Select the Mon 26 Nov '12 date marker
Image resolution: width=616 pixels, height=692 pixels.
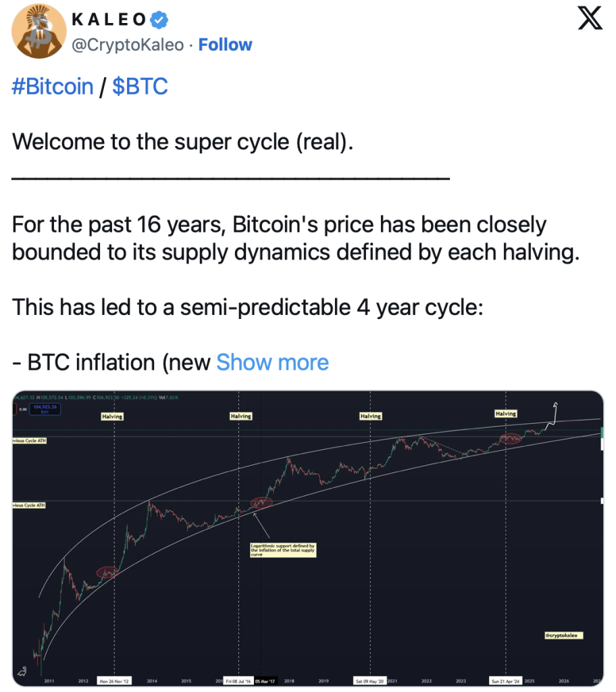(114, 681)
